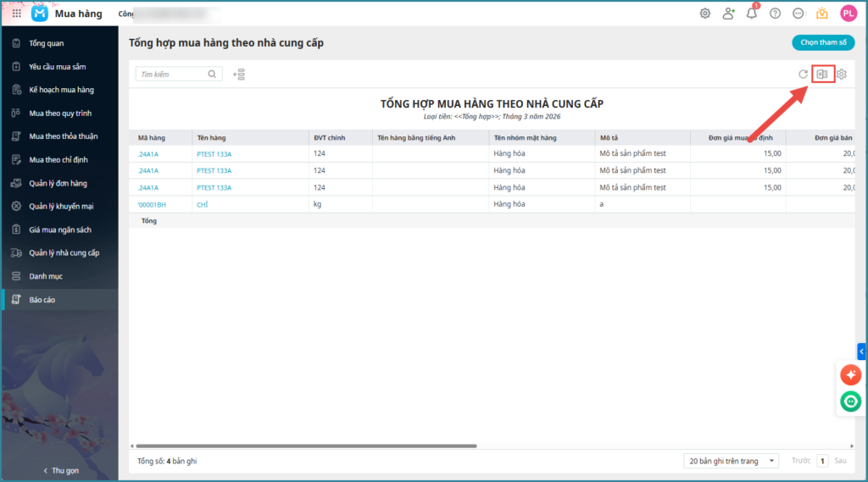Viewport: 868px width, 482px height.
Task: Click the add group rows icon
Action: [238, 75]
